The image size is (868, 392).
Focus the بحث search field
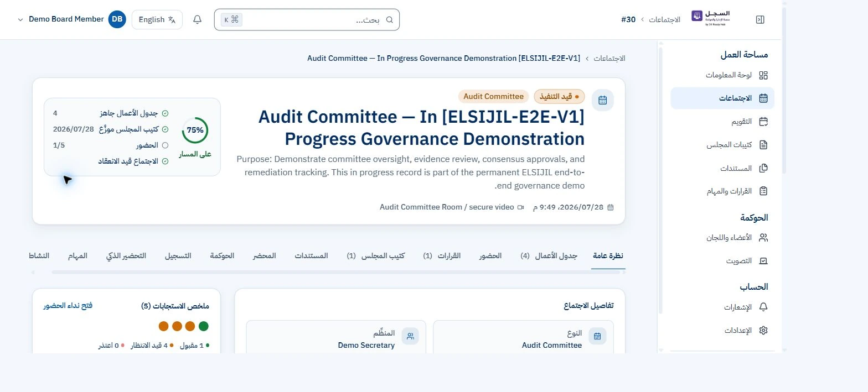[x=307, y=20]
